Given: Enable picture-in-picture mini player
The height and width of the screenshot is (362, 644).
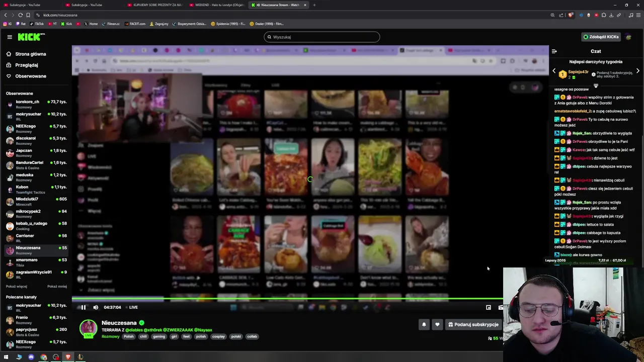Looking at the screenshot, I should click(489, 307).
